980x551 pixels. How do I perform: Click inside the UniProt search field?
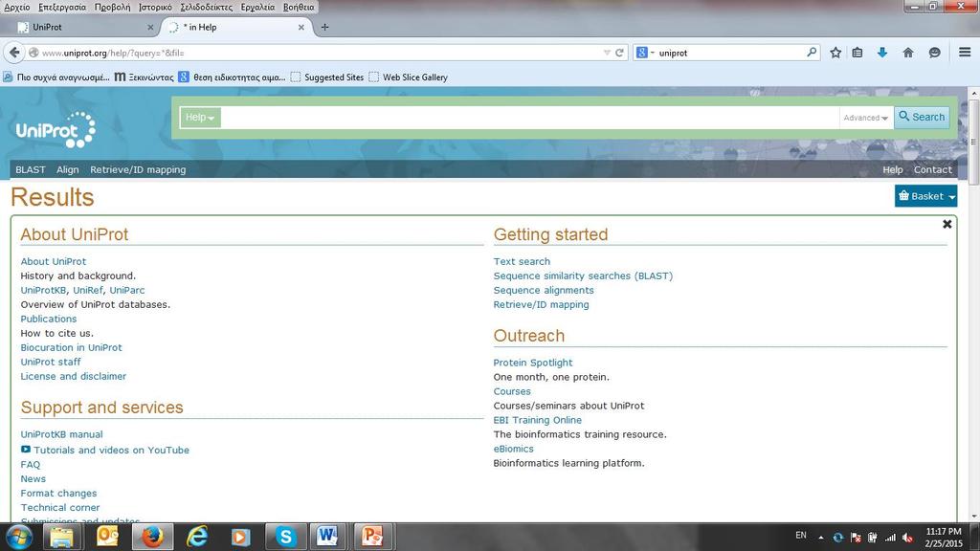(x=530, y=118)
